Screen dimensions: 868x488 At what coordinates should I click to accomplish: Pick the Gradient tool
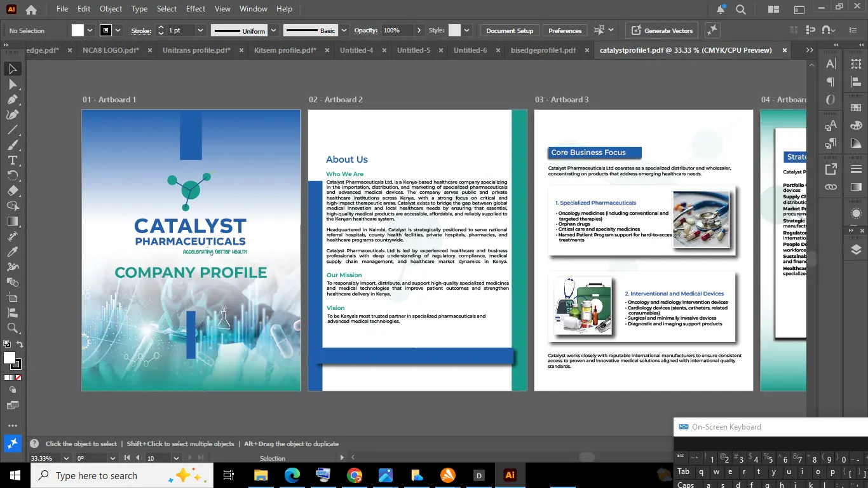13,221
